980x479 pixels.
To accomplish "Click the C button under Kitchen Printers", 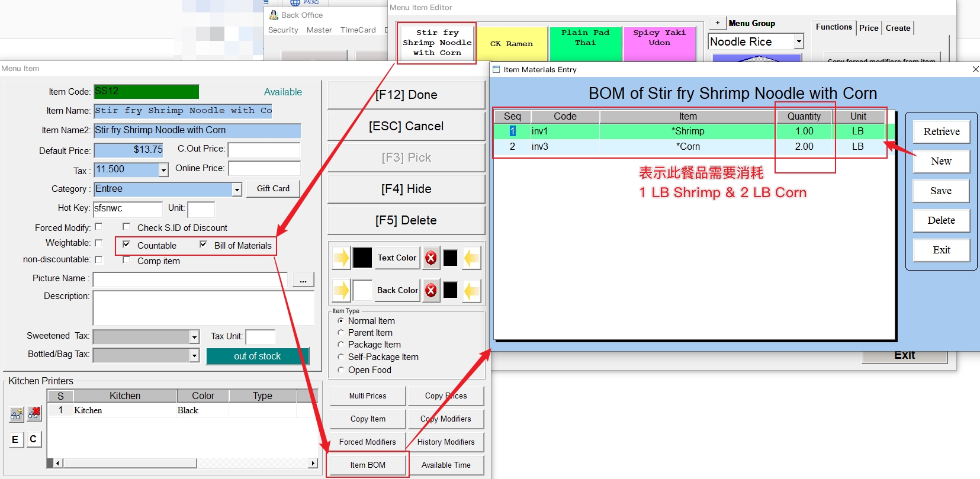I will [x=33, y=439].
